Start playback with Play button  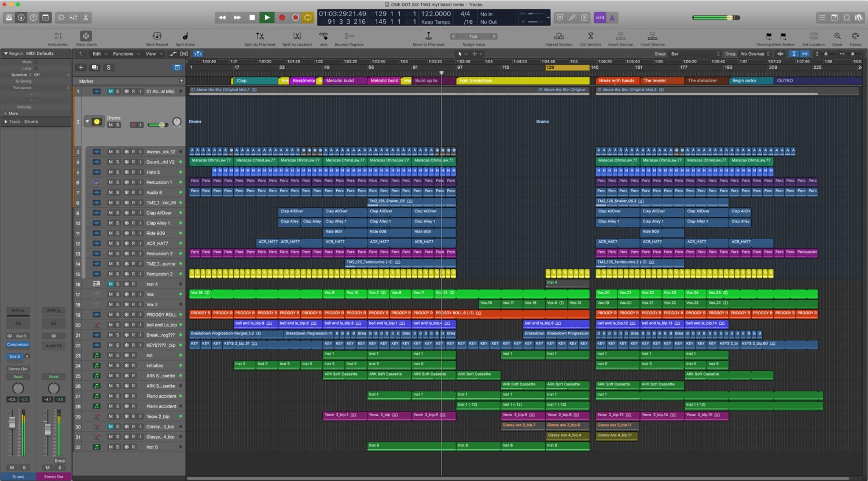click(x=267, y=18)
